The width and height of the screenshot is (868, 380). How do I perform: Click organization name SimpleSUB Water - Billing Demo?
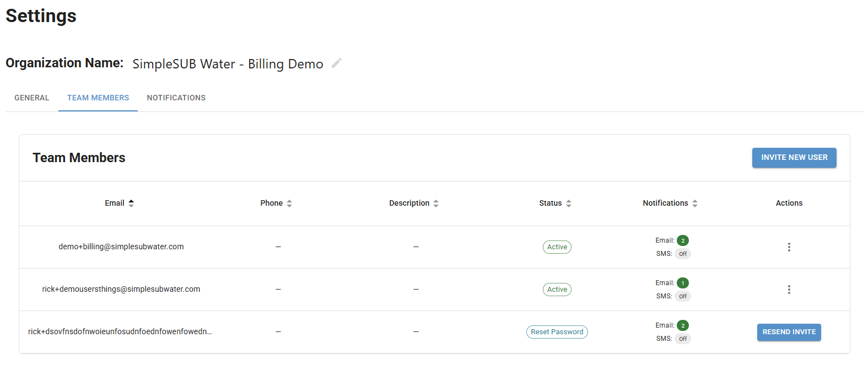(x=228, y=64)
